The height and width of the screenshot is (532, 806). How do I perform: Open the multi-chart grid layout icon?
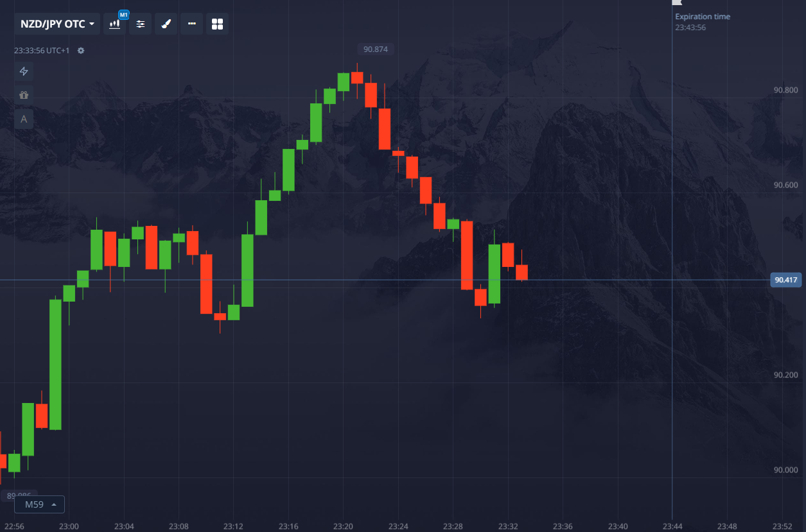(x=217, y=24)
